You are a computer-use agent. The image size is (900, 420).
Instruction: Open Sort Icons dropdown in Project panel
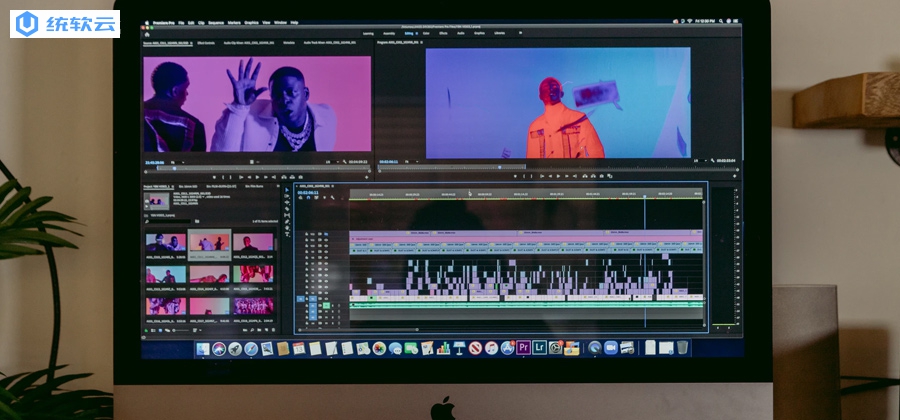tap(196, 330)
